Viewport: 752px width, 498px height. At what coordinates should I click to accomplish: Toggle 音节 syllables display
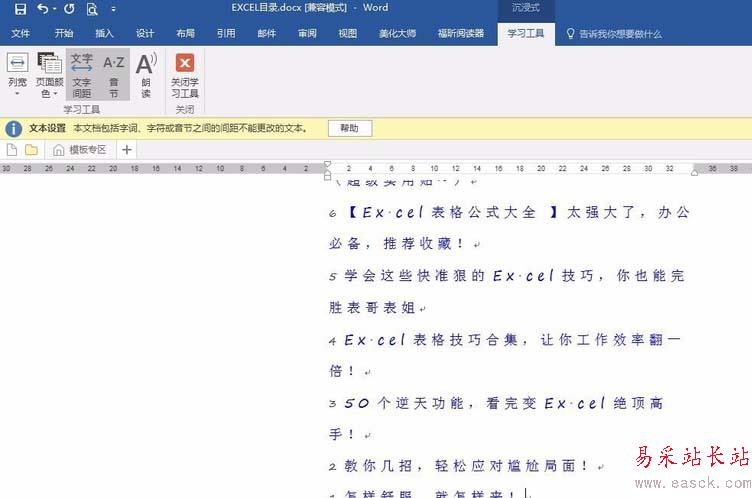pyautogui.click(x=114, y=74)
